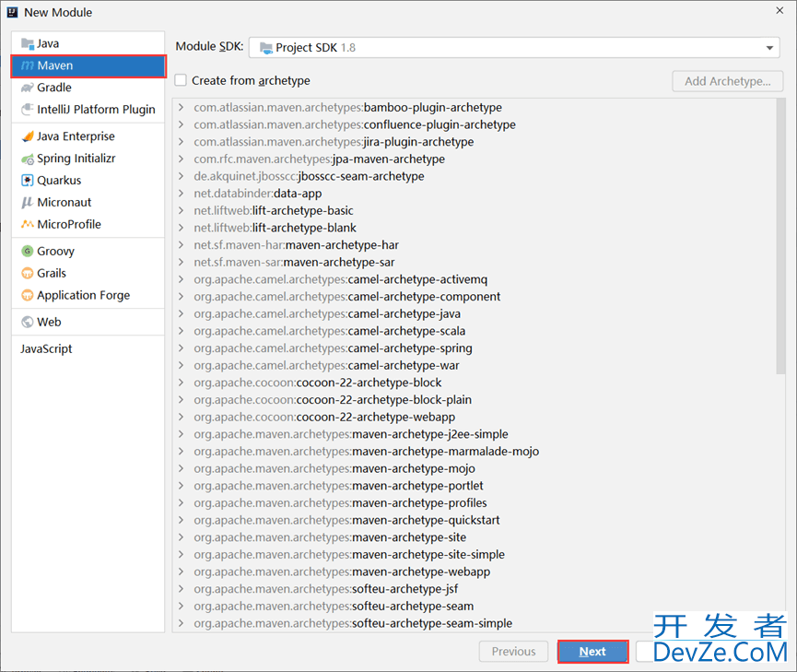Image resolution: width=797 pixels, height=672 pixels.
Task: Select Spring Initializr module type
Action: [88, 159]
